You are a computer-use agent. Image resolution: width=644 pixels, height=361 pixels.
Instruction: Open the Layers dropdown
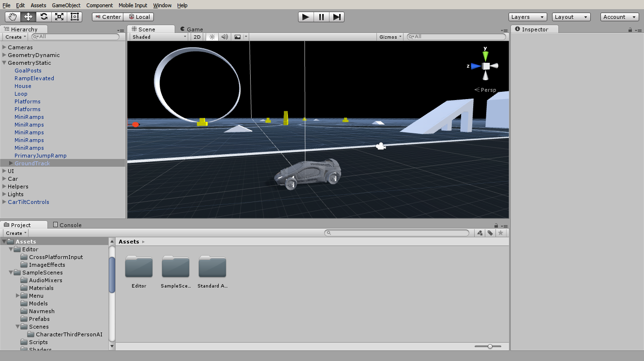point(528,17)
